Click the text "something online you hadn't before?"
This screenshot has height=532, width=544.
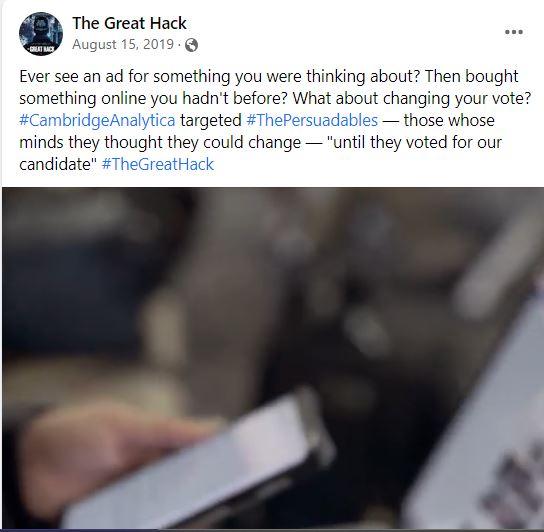pos(154,99)
